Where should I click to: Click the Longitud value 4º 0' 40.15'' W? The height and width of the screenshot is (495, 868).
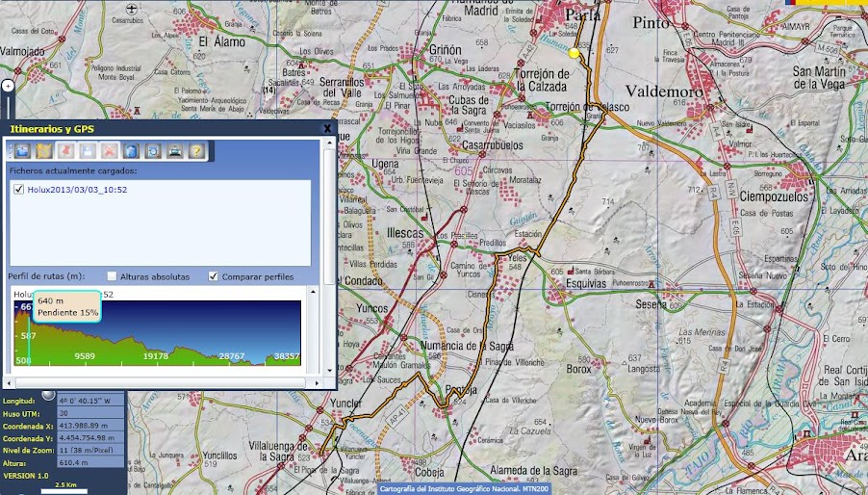click(x=90, y=401)
